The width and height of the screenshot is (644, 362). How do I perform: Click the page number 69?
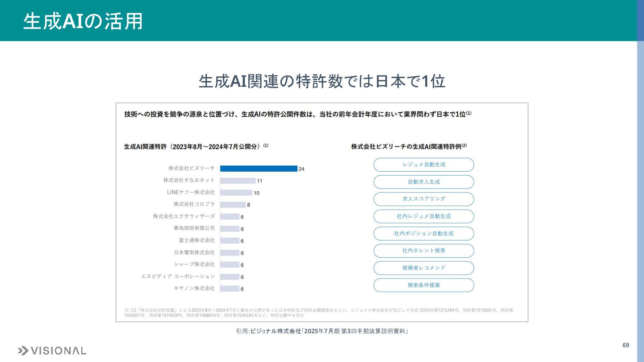click(x=626, y=345)
